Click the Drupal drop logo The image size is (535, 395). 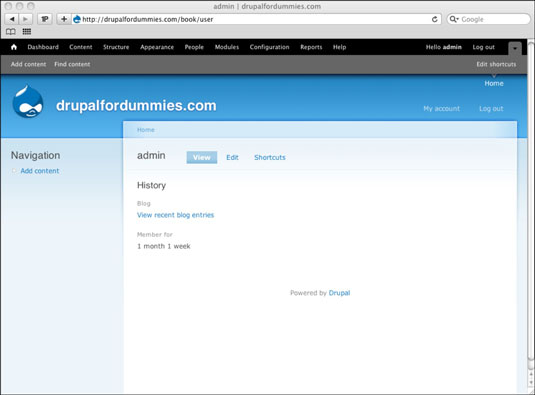click(28, 102)
